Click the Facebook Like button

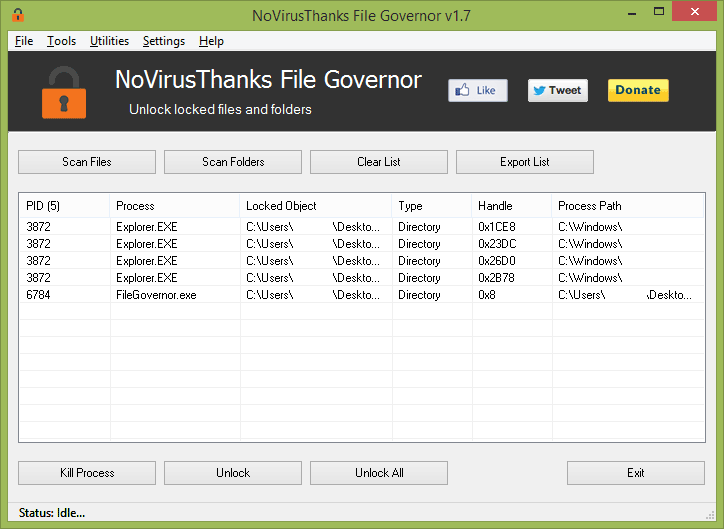tap(478, 90)
